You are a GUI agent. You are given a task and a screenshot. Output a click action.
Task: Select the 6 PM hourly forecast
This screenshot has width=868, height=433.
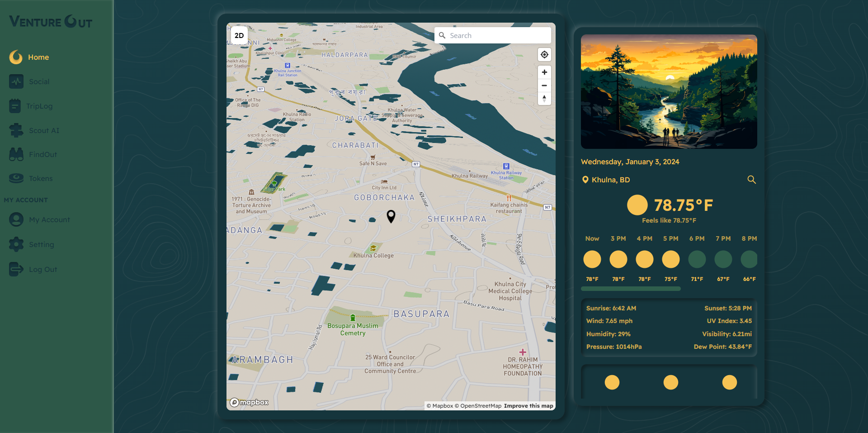tap(697, 259)
